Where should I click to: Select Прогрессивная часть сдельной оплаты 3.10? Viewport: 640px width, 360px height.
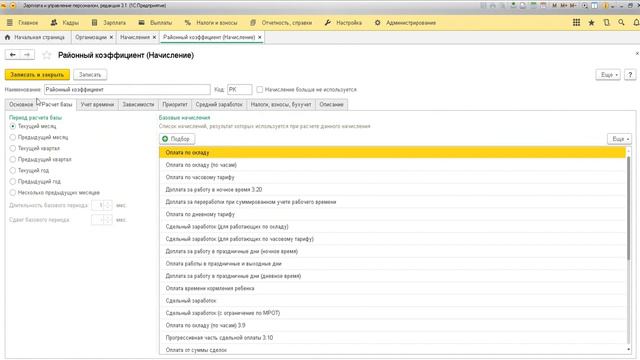(392, 338)
